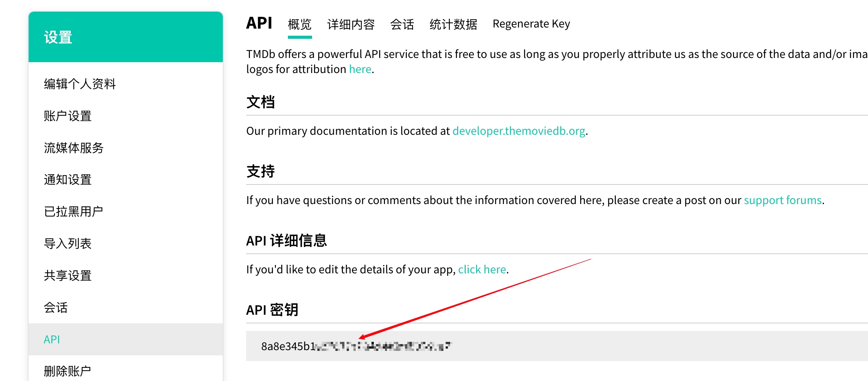Visit the support forums link
This screenshot has width=868, height=381.
(783, 200)
